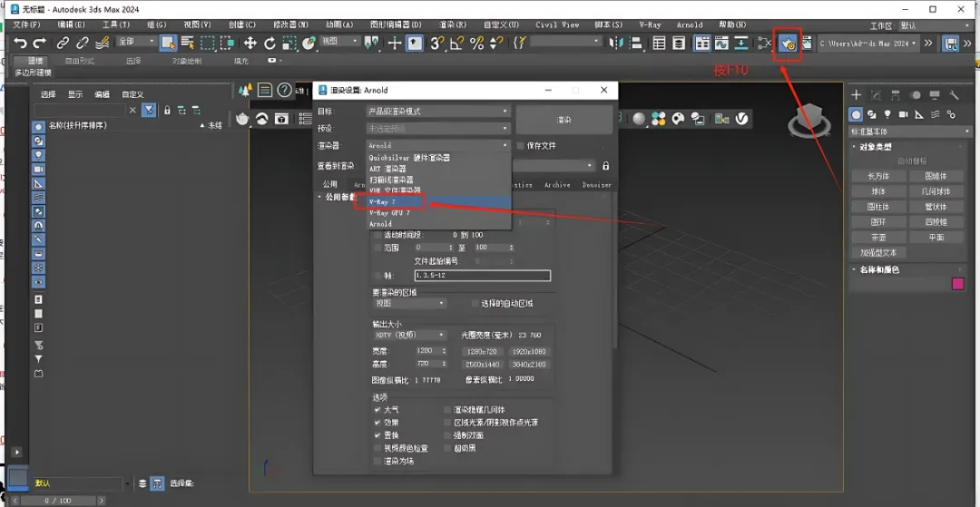Open Select by Name list icon
The image size is (980, 507).
188,44
